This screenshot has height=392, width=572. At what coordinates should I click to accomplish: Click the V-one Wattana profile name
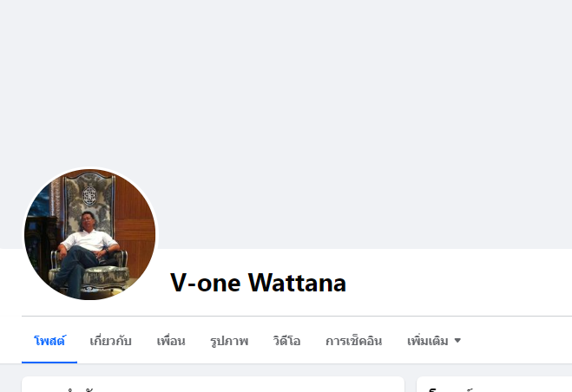258,283
